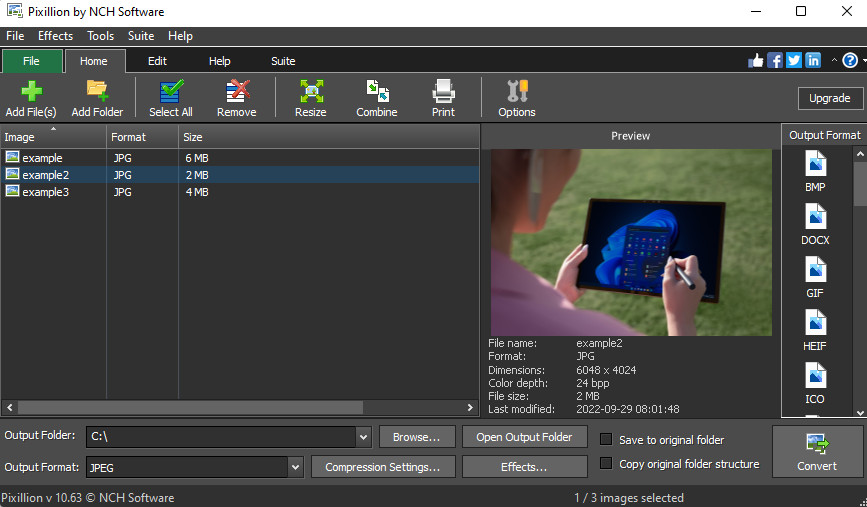This screenshot has width=867, height=507.
Task: Open the Suite menu in menu bar
Action: click(x=141, y=36)
